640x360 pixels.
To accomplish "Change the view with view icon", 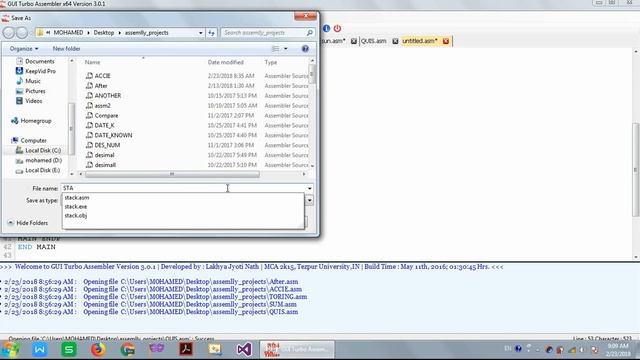I will coord(276,49).
